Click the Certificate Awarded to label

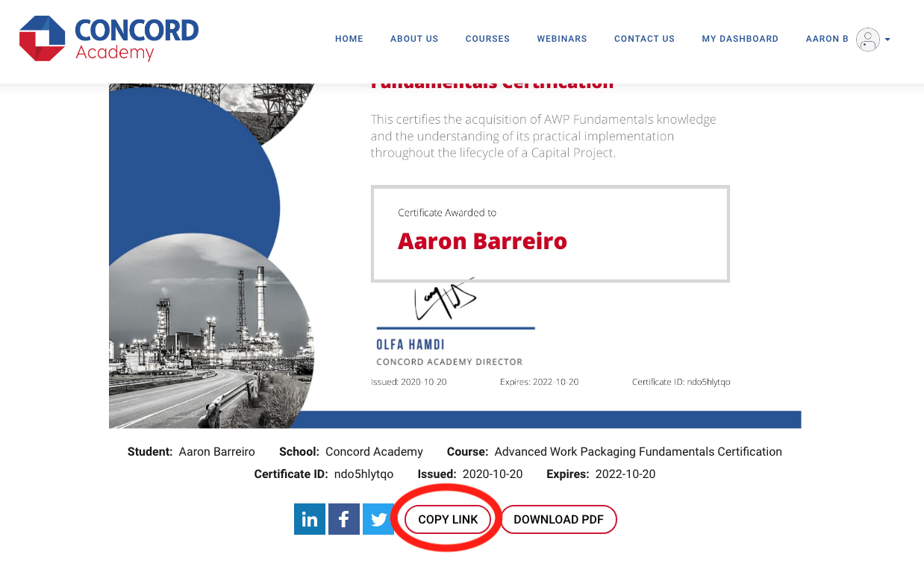(x=447, y=213)
